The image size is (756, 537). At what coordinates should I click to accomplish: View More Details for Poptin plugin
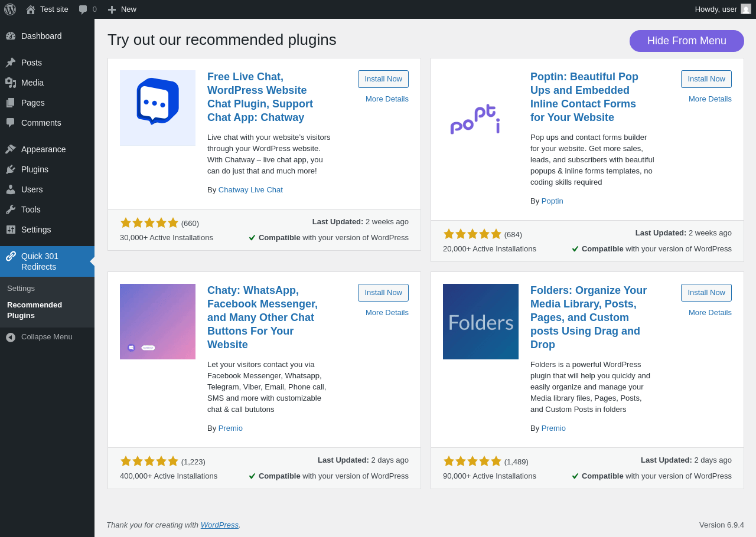point(710,99)
